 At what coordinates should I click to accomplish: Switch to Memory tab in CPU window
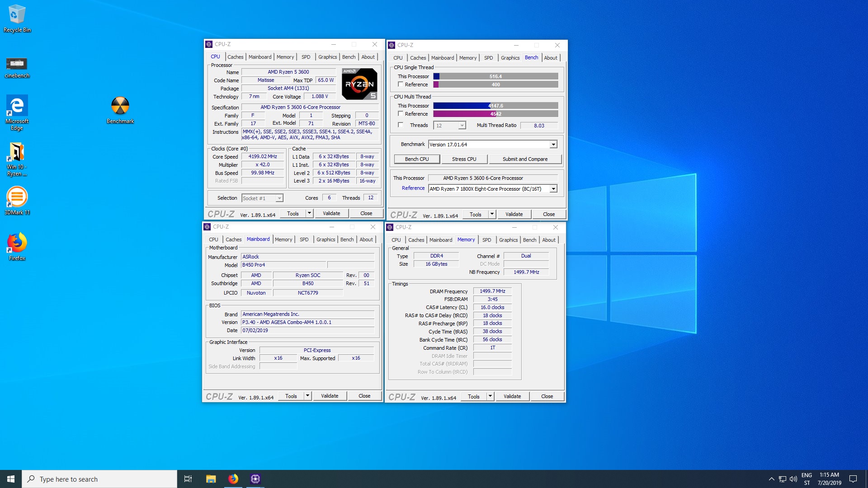coord(285,57)
